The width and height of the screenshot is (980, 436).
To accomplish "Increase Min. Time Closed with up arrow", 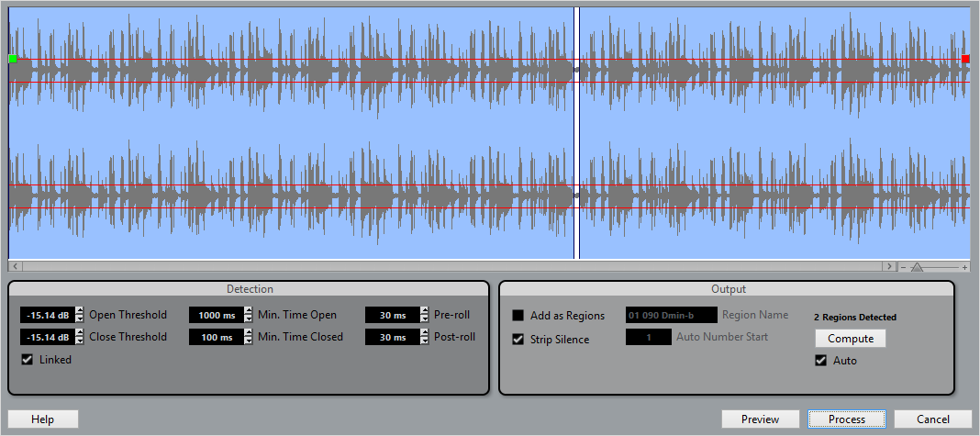I will pyautogui.click(x=248, y=333).
